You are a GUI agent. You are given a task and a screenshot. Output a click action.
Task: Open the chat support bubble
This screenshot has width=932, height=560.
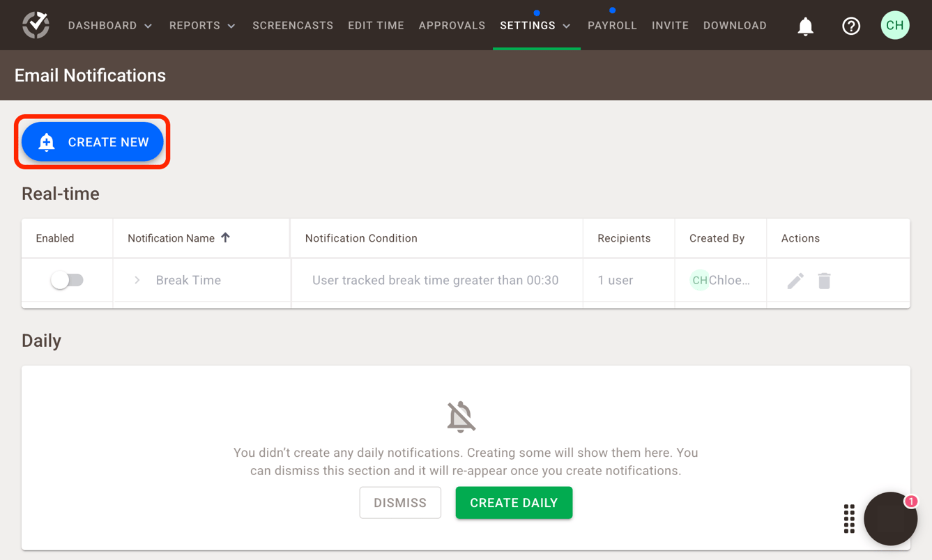pyautogui.click(x=890, y=518)
